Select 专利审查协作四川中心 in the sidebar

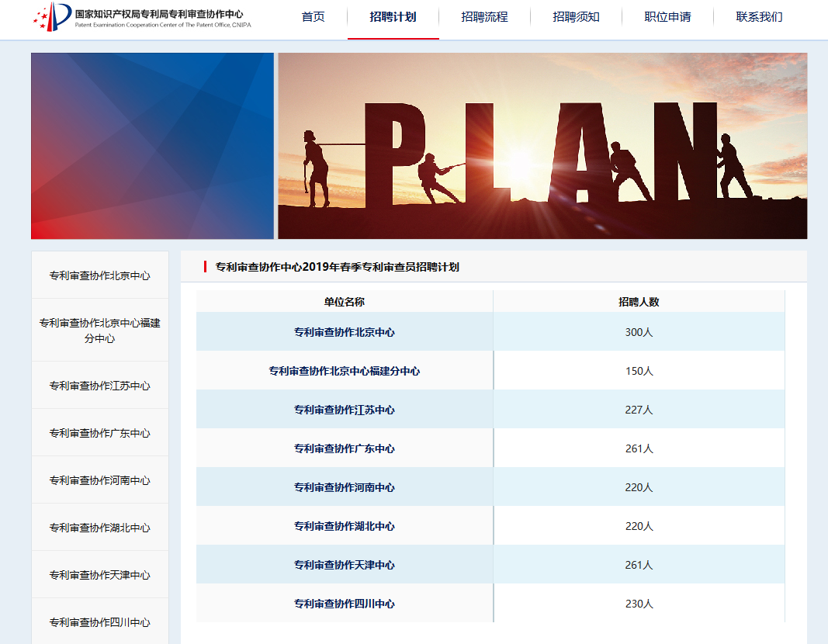[100, 621]
